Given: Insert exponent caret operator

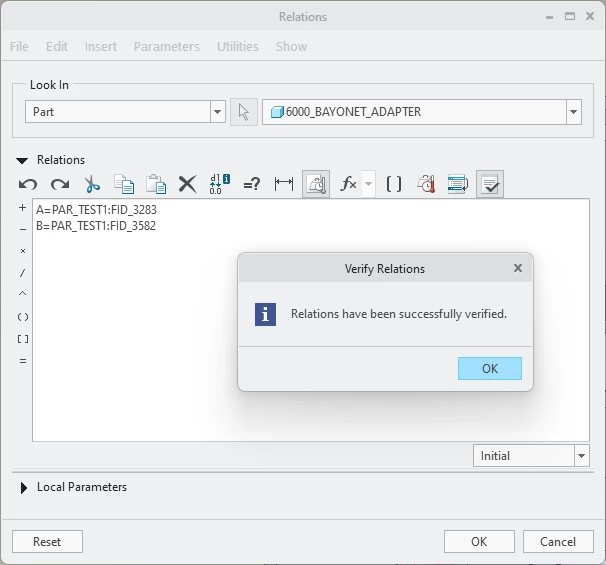Looking at the screenshot, I should point(22,294).
